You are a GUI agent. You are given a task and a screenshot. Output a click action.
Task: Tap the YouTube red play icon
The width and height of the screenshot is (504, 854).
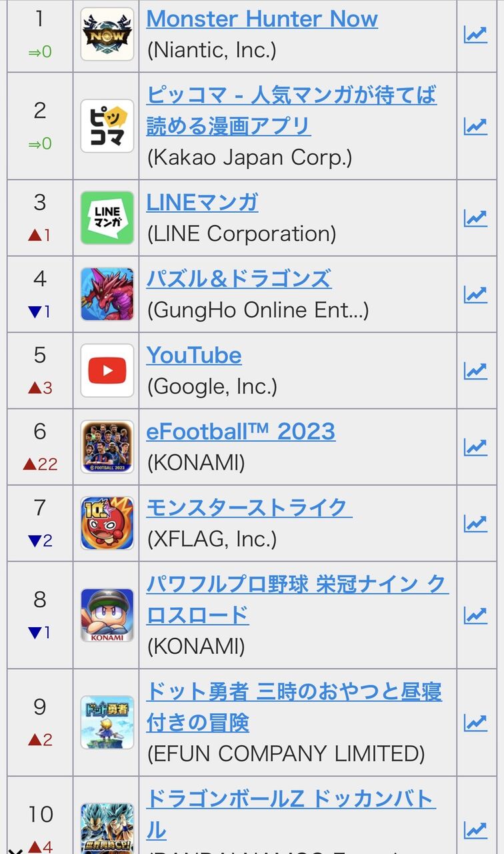pos(107,370)
